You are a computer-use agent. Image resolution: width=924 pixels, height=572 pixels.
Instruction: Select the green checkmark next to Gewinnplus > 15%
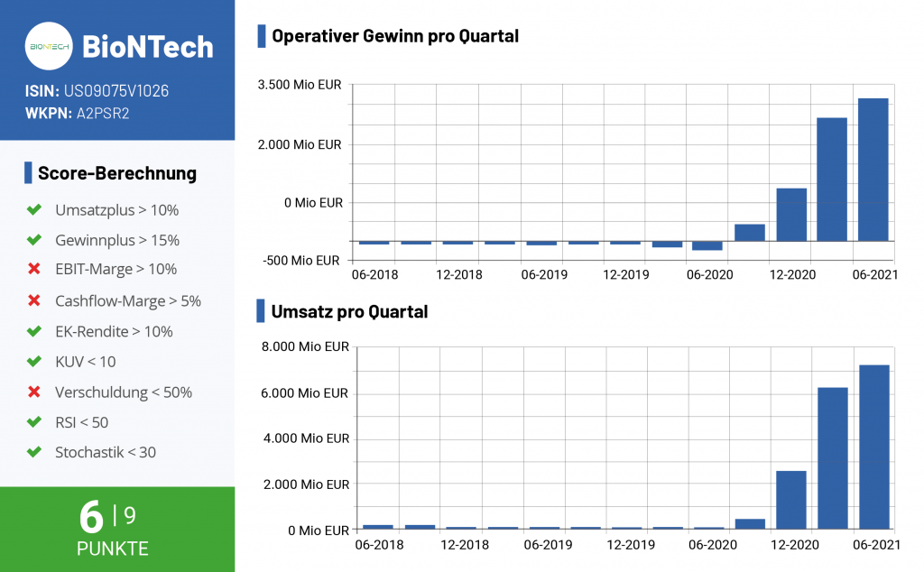34,240
